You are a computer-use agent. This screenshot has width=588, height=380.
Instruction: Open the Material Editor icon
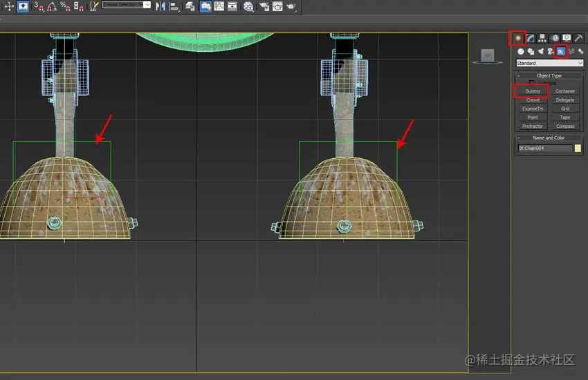click(248, 6)
